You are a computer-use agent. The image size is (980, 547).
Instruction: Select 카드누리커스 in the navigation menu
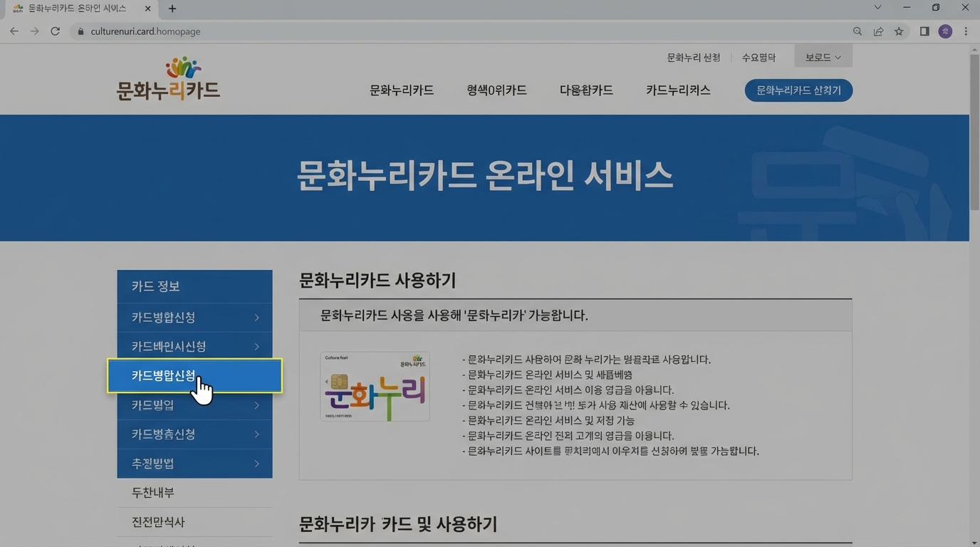[677, 90]
